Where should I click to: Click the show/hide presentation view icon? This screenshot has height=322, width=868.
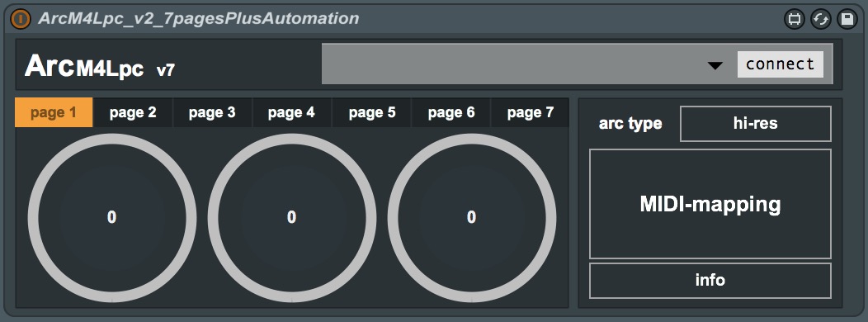click(795, 19)
